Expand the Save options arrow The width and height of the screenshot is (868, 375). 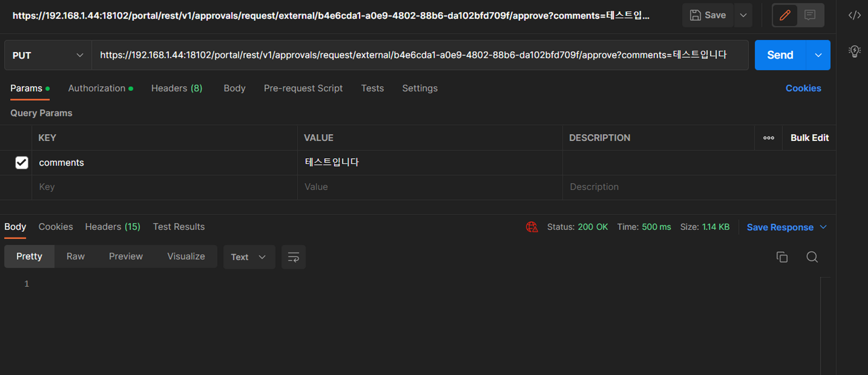coord(743,15)
